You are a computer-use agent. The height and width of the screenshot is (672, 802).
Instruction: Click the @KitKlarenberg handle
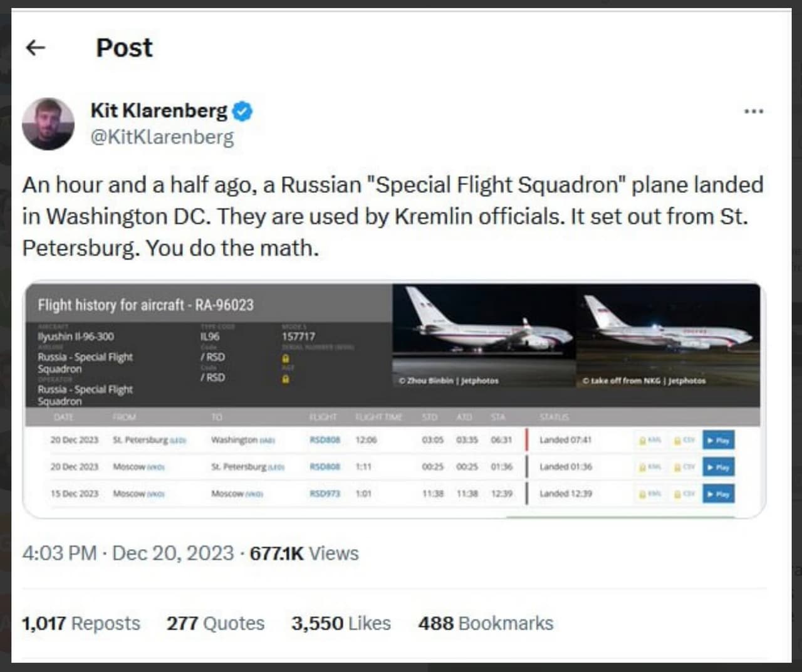[x=162, y=137]
